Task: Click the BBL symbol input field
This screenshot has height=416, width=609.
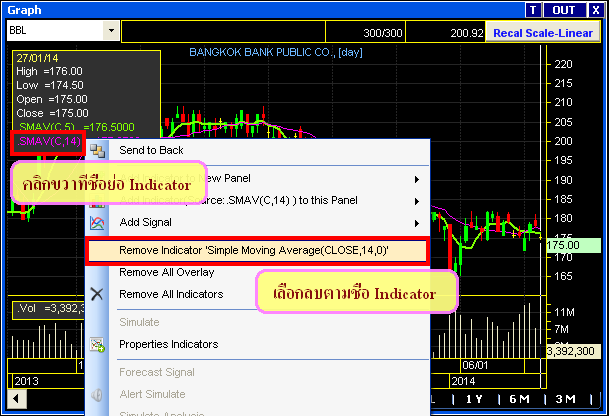Action: click(x=55, y=30)
